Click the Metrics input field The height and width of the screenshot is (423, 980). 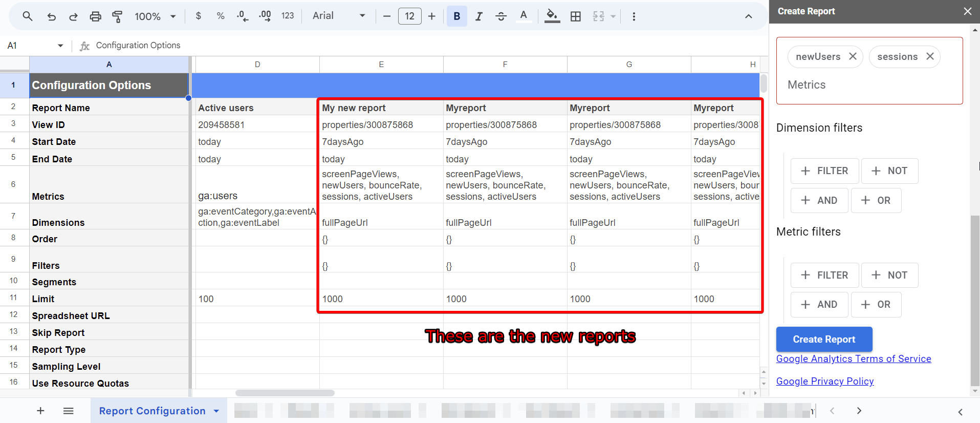pyautogui.click(x=869, y=85)
